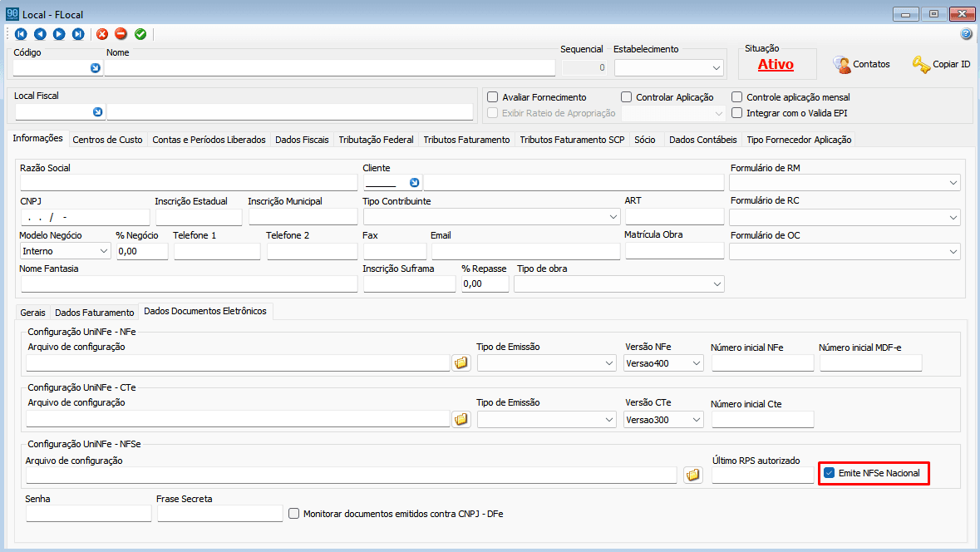Expand CTe Tipo de Emissão dropdown
980x552 pixels.
609,420
